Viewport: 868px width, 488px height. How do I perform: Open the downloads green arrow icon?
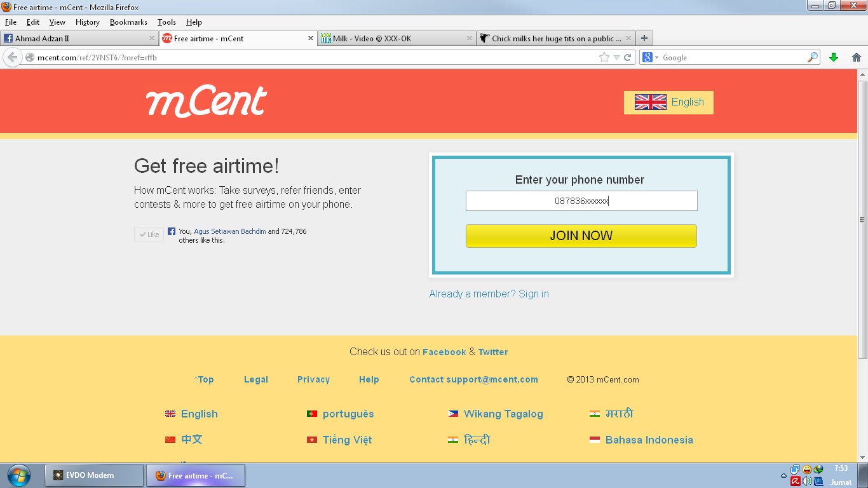(x=834, y=57)
